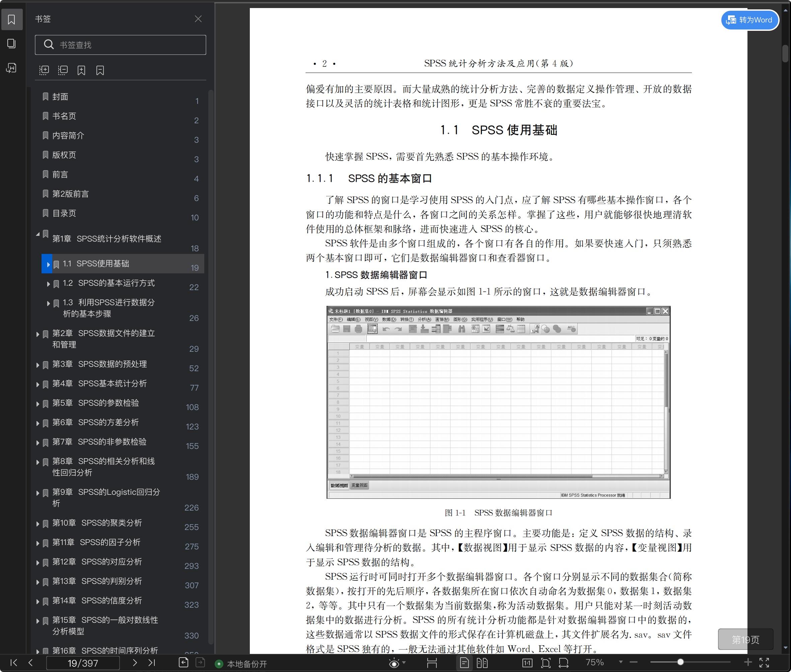Enter fullscreen mode icon
The image size is (791, 672).
(764, 663)
